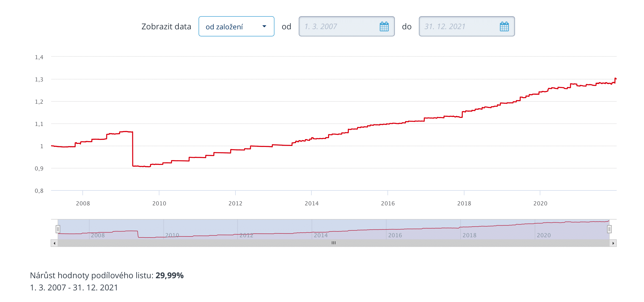This screenshot has height=302, width=644.
Task: Click the dropdown caret arrow
Action: point(264,26)
